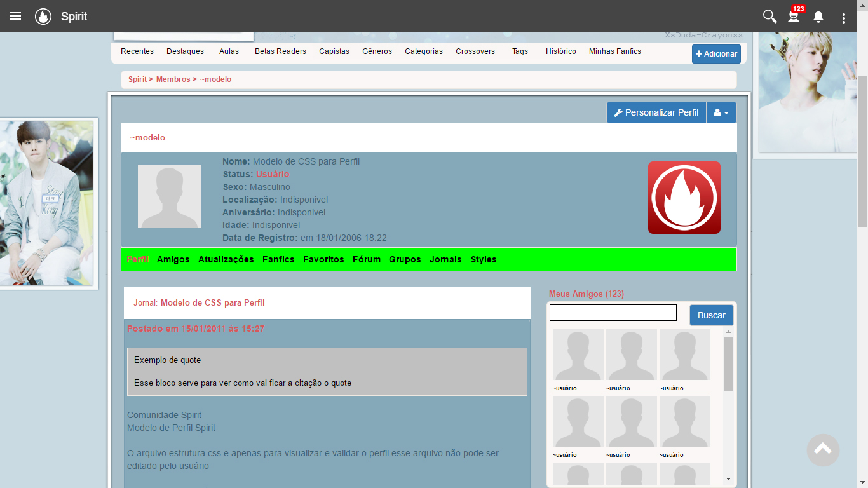The width and height of the screenshot is (868, 488).
Task: Focus the friends search input field
Action: 613,313
